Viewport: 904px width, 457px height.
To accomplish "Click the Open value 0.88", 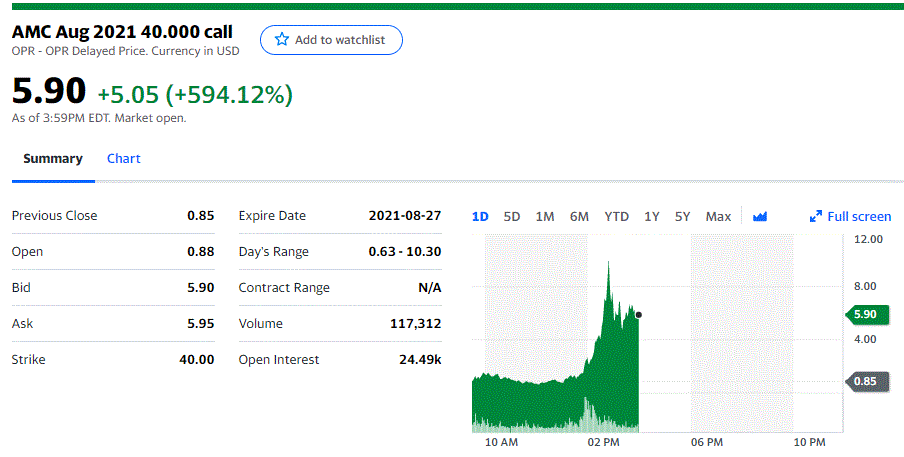I will point(201,252).
